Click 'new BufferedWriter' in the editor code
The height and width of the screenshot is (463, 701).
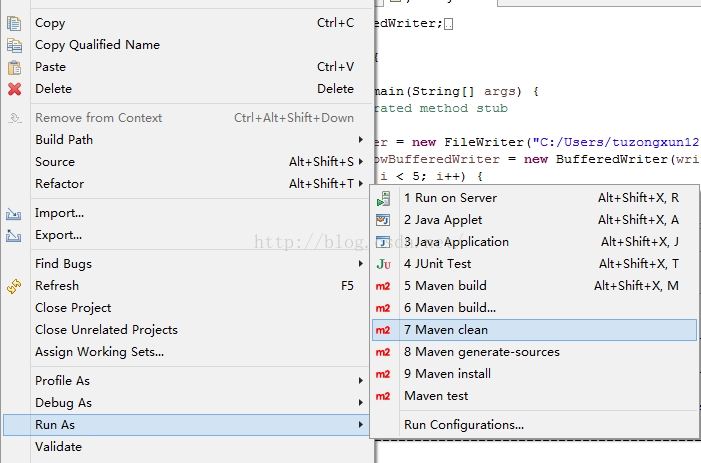pyautogui.click(x=594, y=159)
